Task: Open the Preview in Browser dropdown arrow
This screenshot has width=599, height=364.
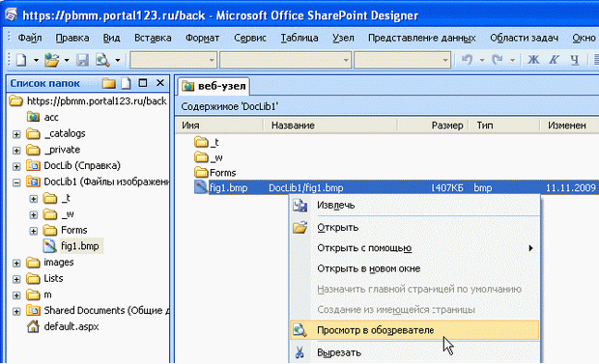Action: [118, 61]
